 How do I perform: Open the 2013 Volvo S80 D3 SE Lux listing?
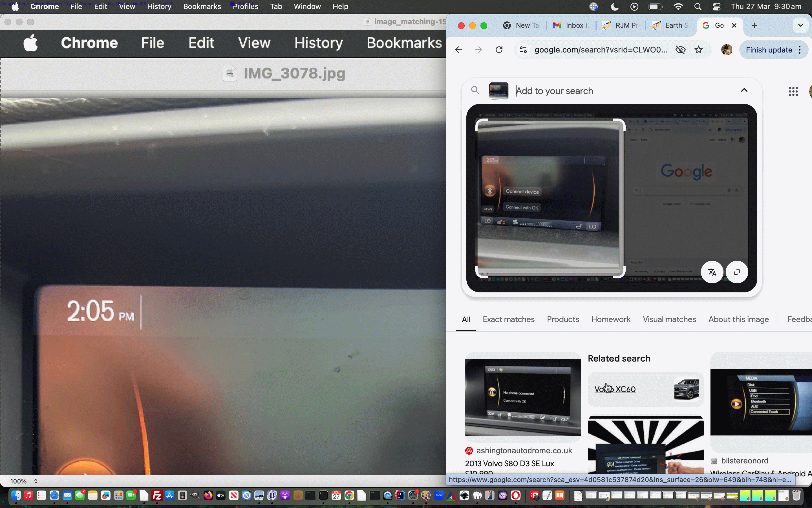(509, 464)
